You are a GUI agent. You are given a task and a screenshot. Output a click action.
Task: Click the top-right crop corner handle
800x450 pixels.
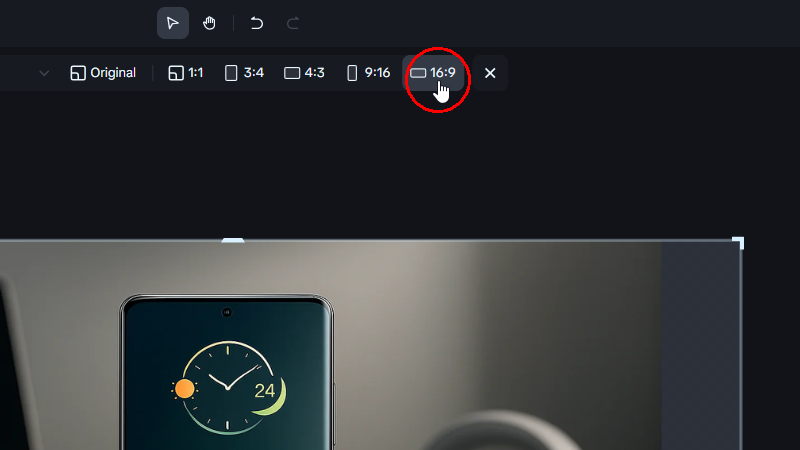coord(738,242)
